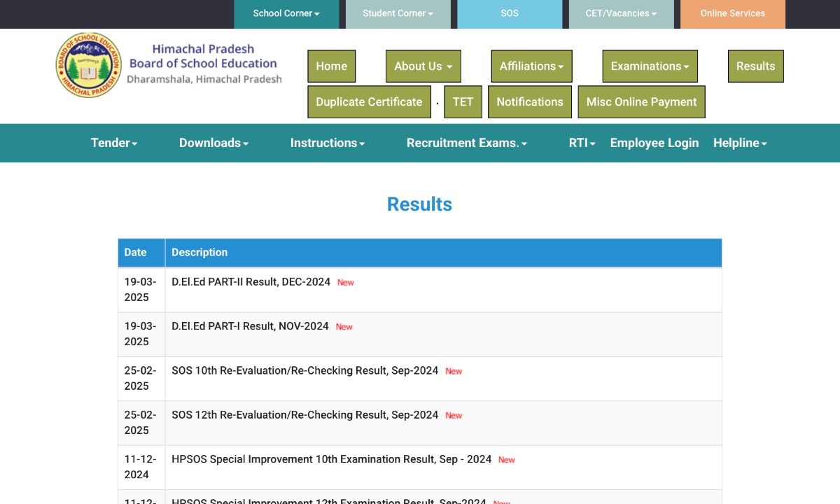Expand the Downloads menu
The width and height of the screenshot is (840, 504).
click(x=214, y=143)
